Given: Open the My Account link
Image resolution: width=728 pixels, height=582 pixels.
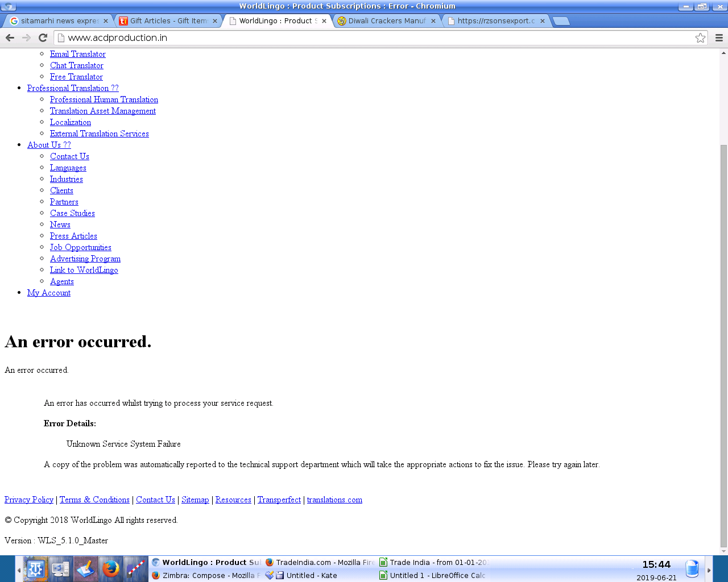Looking at the screenshot, I should click(49, 293).
